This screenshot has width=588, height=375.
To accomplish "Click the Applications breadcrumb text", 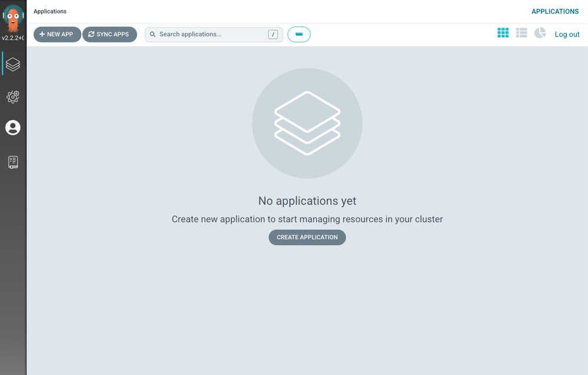I will [x=50, y=11].
